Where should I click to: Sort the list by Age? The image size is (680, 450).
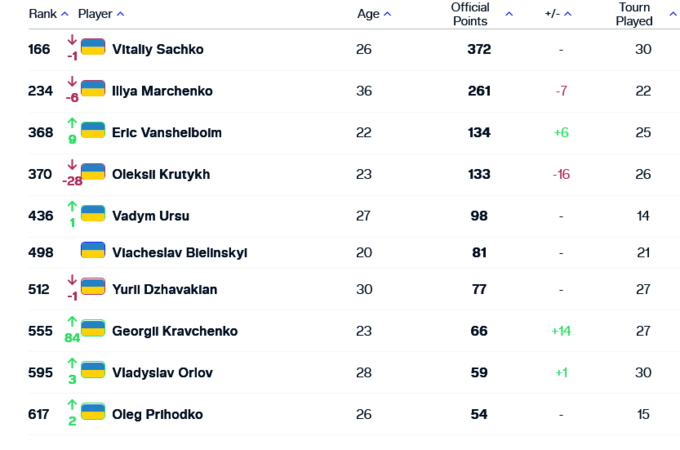tap(374, 14)
